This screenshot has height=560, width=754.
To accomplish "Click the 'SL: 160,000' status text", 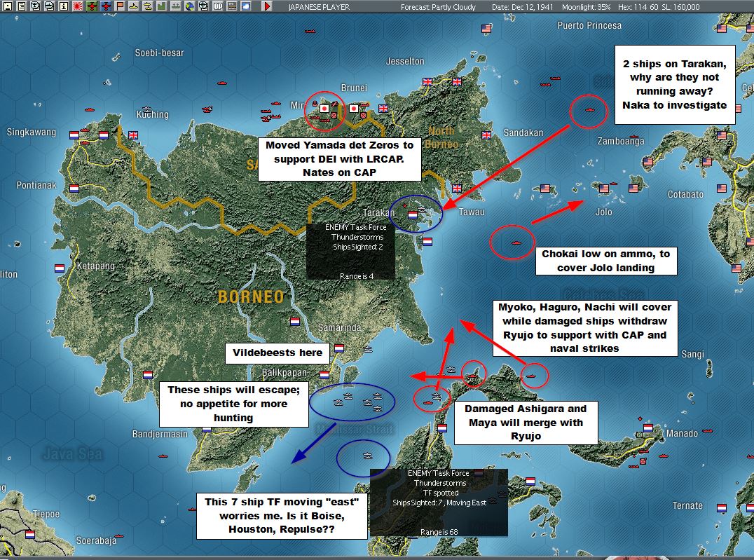I will point(680,7).
